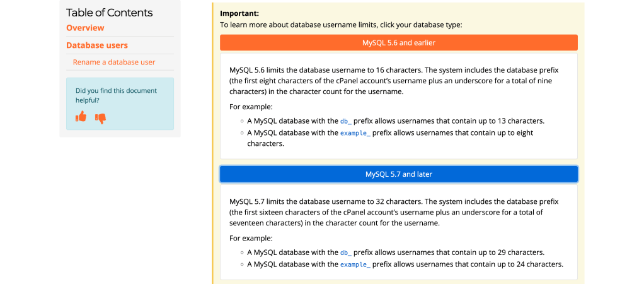Collapse the MySQL 5.6 and earlier section
Screen dimensions: 644x284
point(398,43)
